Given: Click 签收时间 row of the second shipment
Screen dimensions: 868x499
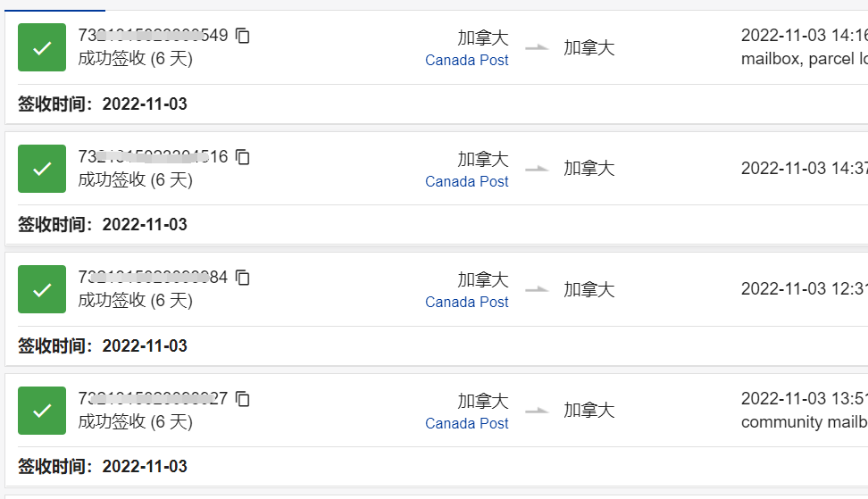Looking at the screenshot, I should [103, 224].
